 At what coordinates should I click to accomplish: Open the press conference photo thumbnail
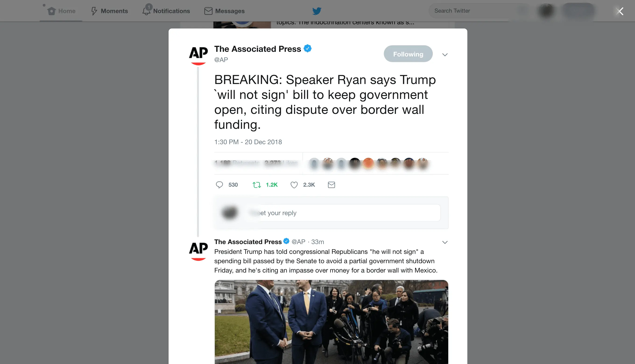pyautogui.click(x=331, y=322)
